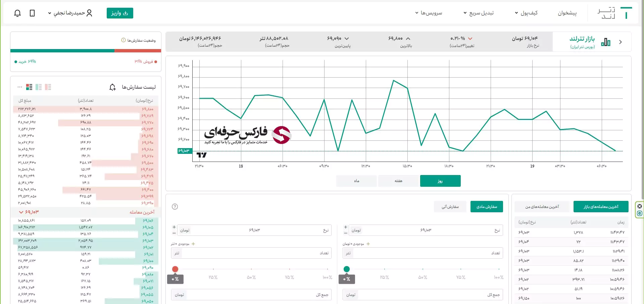Click the buy quantity input field

click(x=423, y=253)
